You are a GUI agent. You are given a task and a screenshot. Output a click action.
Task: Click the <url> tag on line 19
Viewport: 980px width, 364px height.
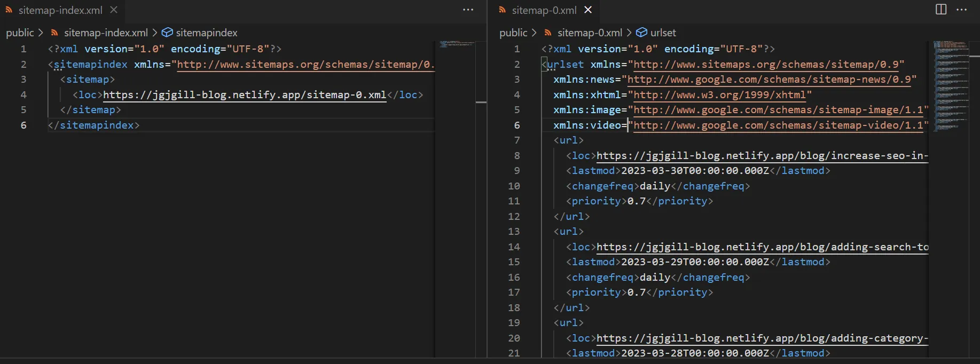click(569, 322)
